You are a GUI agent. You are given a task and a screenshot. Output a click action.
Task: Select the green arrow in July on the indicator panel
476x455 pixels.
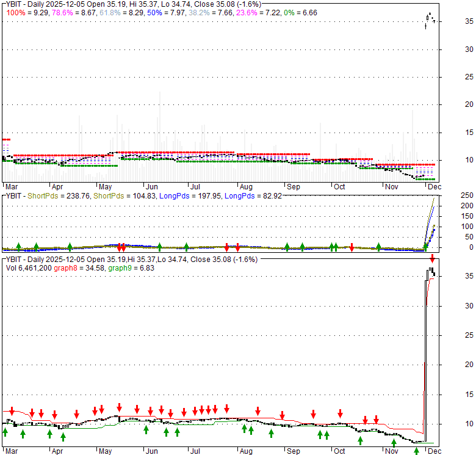coord(186,247)
